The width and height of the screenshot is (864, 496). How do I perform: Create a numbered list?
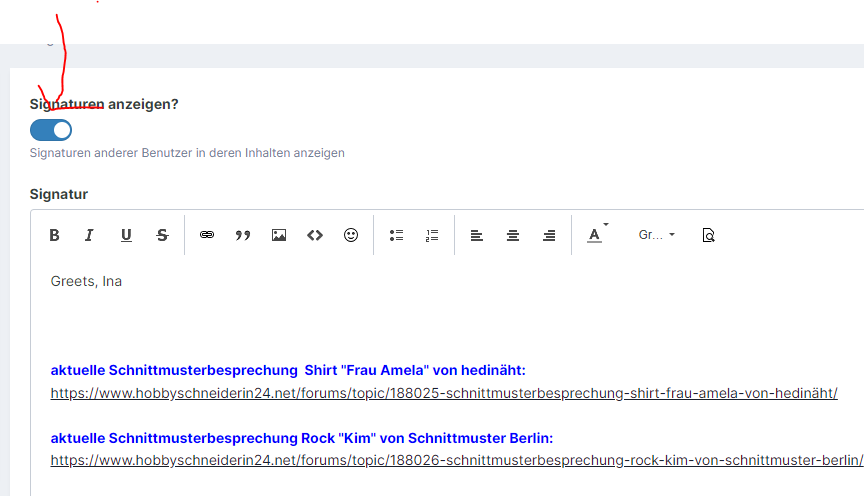[x=432, y=235]
